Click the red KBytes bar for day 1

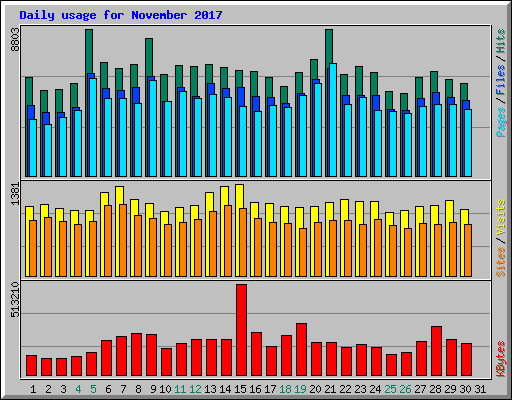(x=32, y=365)
